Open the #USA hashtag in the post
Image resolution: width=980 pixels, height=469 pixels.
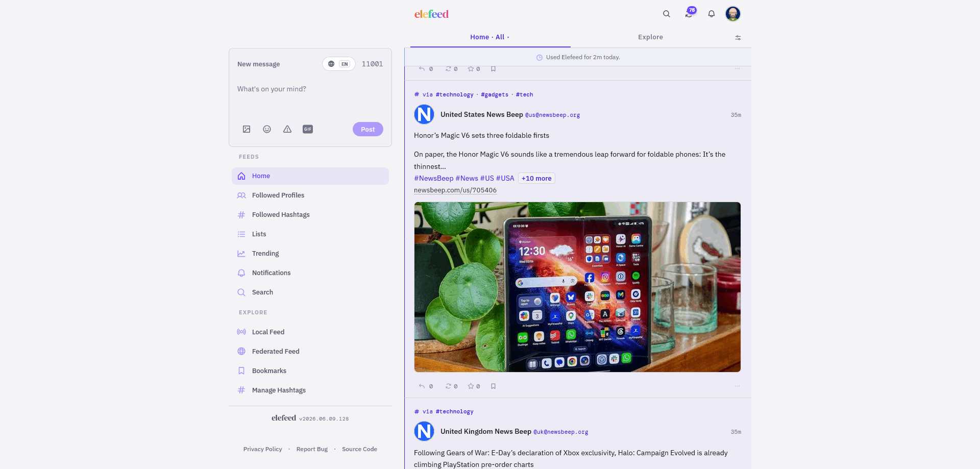[505, 178]
